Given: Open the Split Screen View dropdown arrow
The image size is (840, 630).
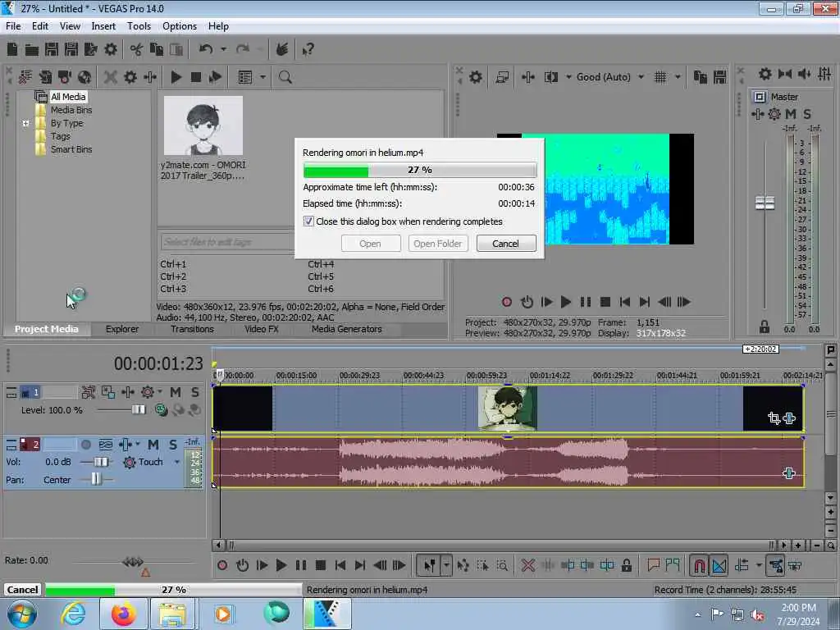Looking at the screenshot, I should (568, 77).
